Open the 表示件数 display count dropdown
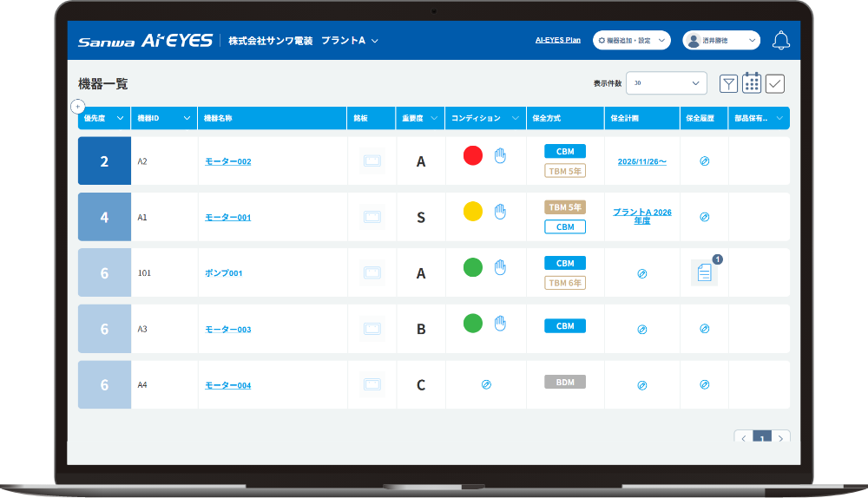Viewport: 868px width, 498px height. click(666, 83)
